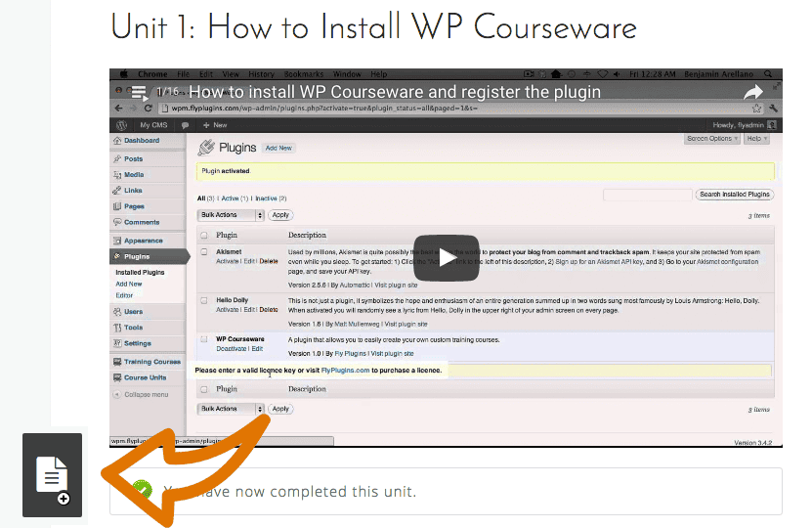812x528 pixels.
Task: Select Comments in the WordPress sidebar
Action: (x=142, y=222)
